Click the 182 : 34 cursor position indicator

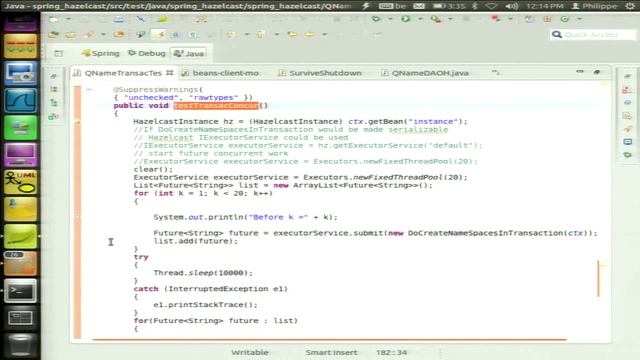coord(391,352)
